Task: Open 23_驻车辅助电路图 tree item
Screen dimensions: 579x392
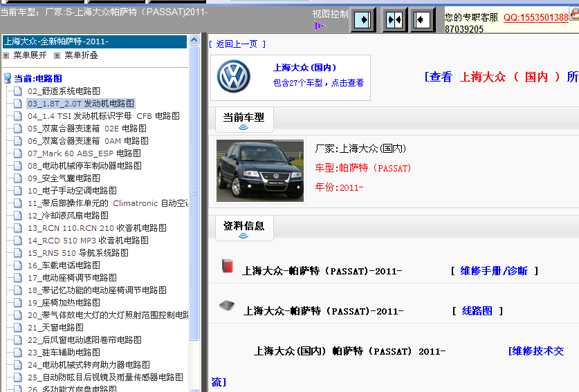Action: pyautogui.click(x=64, y=352)
